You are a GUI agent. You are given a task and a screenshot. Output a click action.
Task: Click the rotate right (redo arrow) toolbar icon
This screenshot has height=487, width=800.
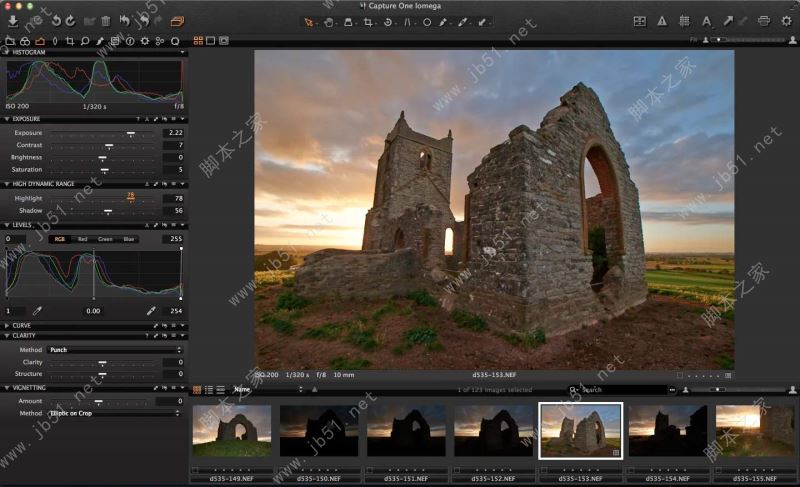point(70,21)
